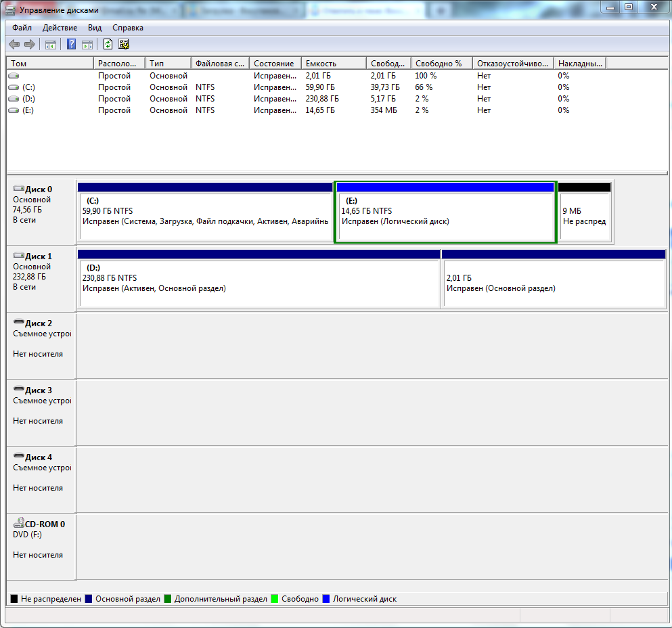Click the 14,65 ГБ capacity cell in list

click(319, 110)
